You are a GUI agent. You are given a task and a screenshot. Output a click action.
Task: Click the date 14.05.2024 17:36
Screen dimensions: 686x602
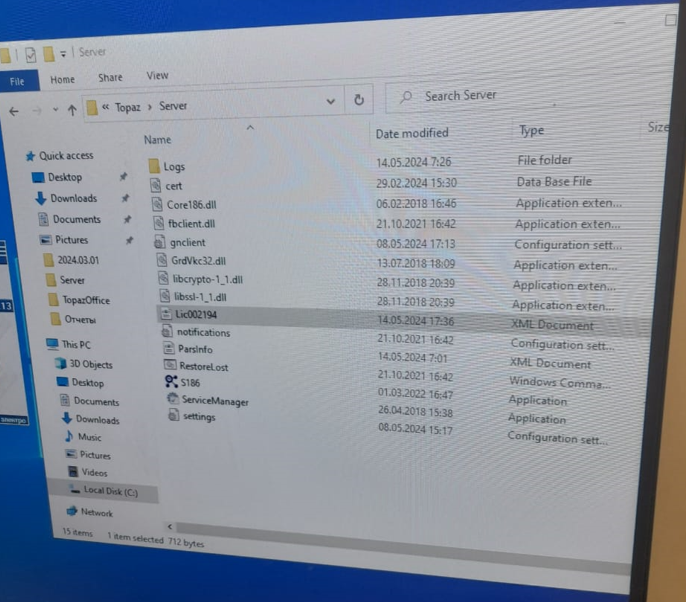[416, 320]
